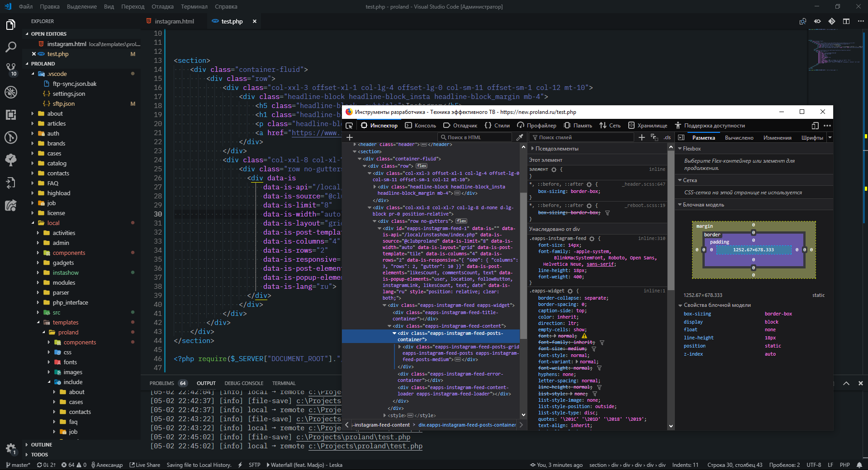Toggle flex badge on the div row element
Image resolution: width=868 pixels, height=470 pixels.
[422, 166]
